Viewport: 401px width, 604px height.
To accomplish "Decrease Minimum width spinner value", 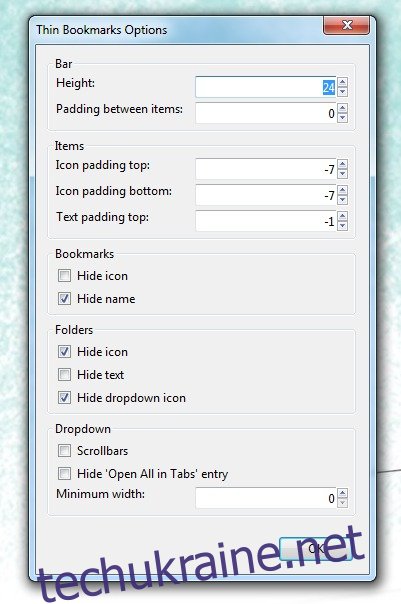I will 342,503.
